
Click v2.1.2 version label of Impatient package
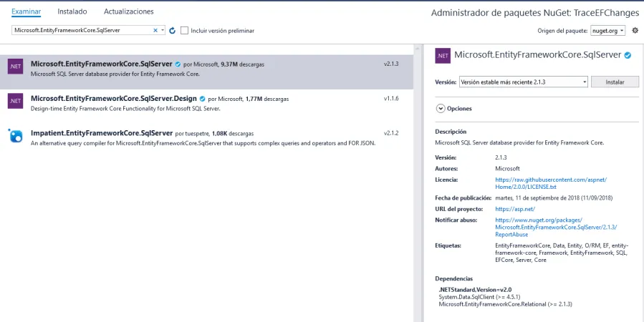pos(391,133)
